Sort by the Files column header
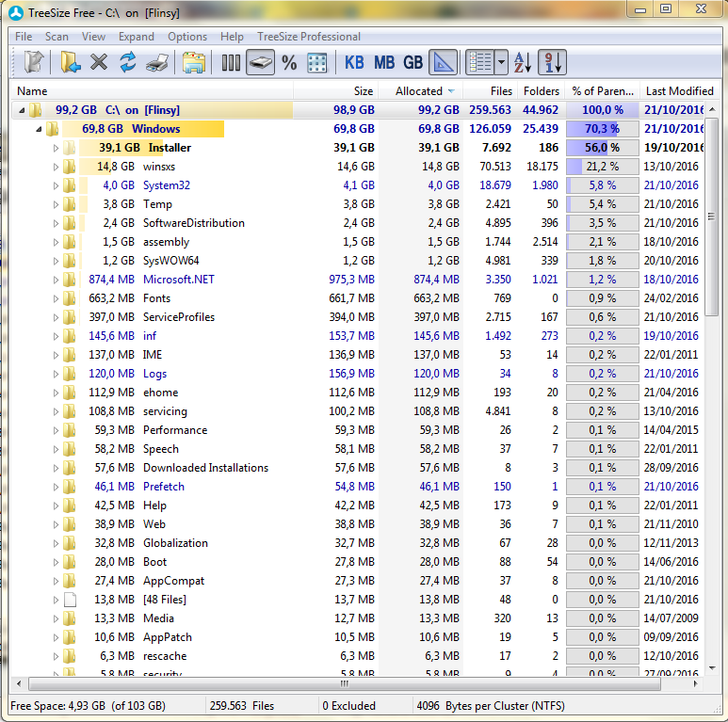This screenshot has height=722, width=728. click(x=490, y=91)
